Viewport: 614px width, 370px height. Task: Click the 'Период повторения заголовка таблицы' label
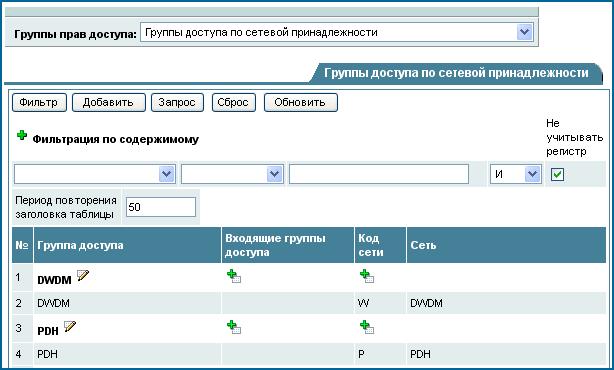tap(66, 207)
